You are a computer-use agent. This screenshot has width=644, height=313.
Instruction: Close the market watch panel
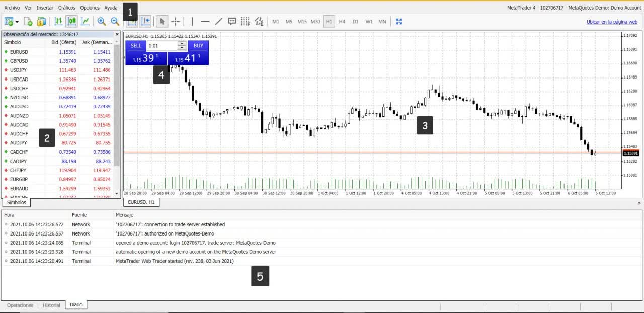coord(117,34)
